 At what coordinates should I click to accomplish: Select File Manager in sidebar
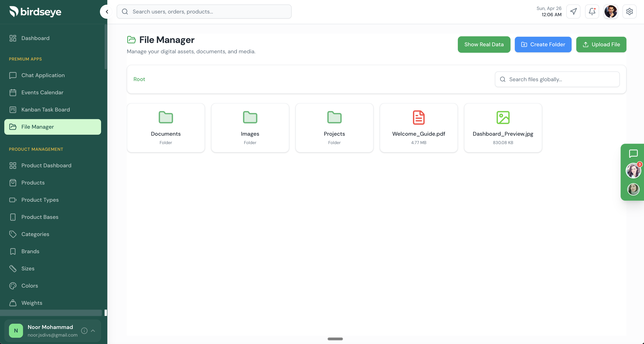pos(52,127)
